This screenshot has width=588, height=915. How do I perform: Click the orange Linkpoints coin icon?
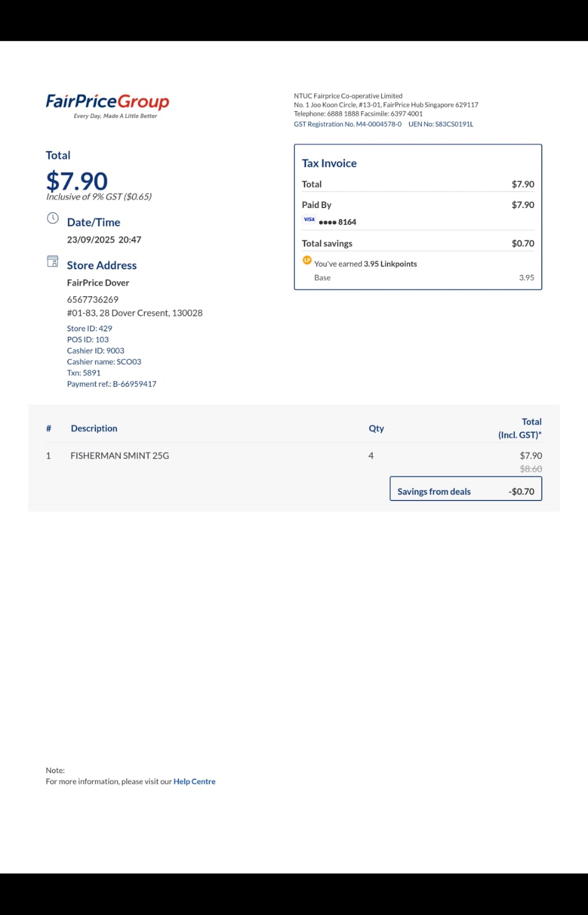point(307,260)
